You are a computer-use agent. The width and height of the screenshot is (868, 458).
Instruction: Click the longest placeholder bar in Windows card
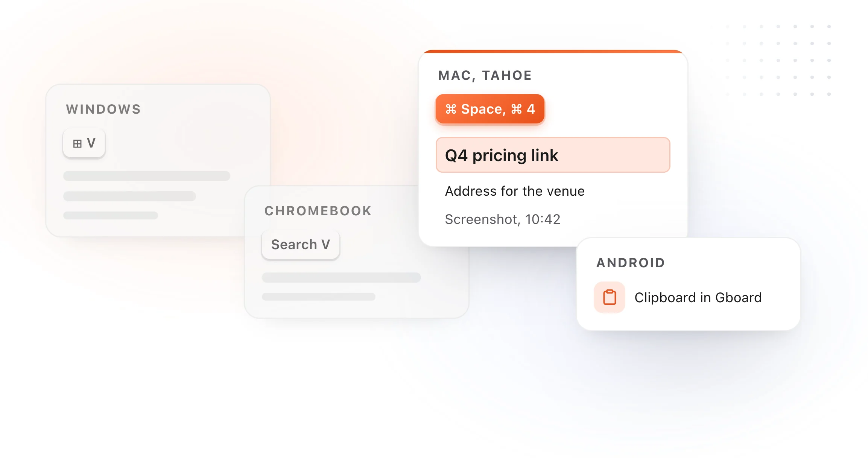click(147, 176)
